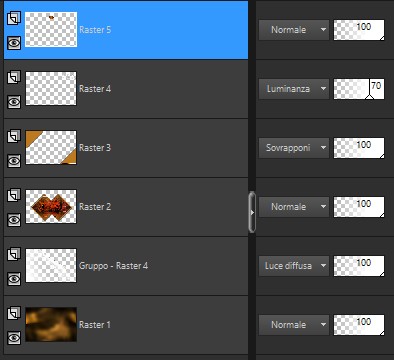Click the layer type icon for Raster 4
This screenshot has height=360, width=394.
pyautogui.click(x=14, y=77)
